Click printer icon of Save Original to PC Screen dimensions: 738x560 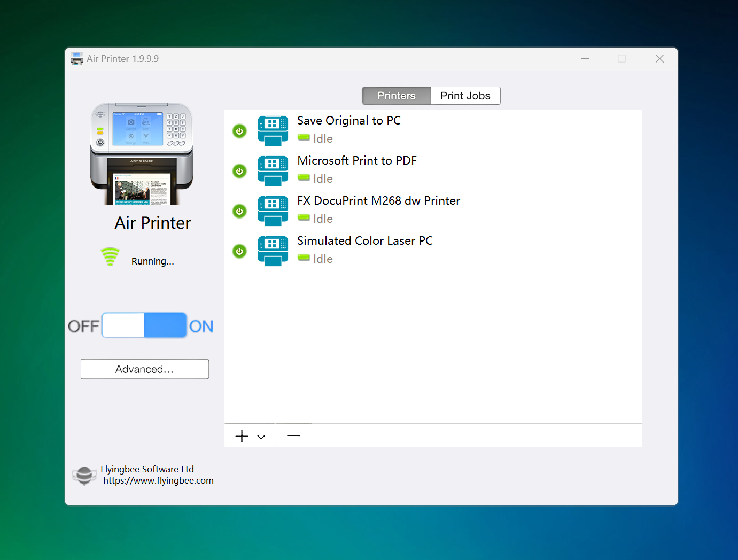point(273,131)
